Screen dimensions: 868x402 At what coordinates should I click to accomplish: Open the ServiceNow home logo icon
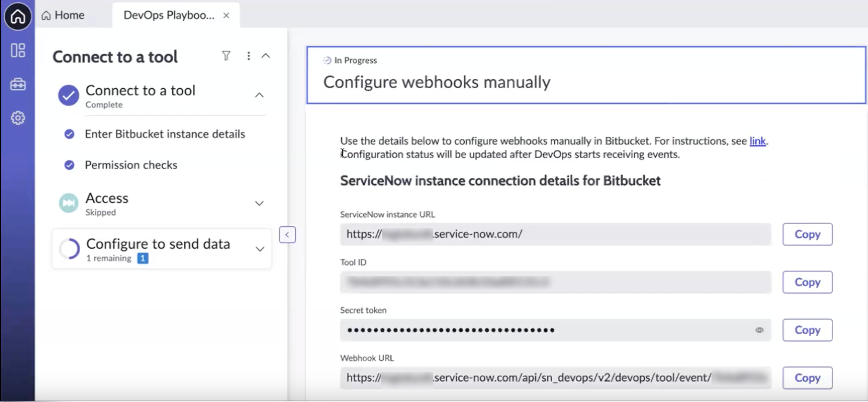[18, 16]
